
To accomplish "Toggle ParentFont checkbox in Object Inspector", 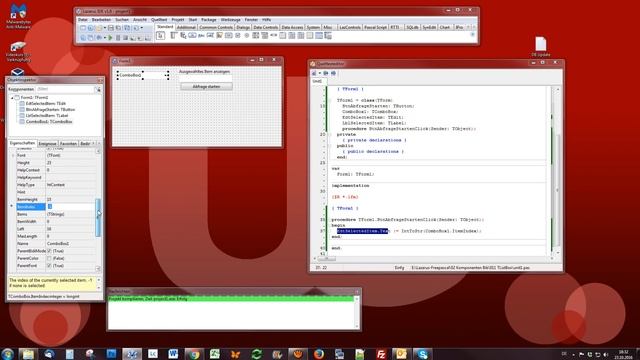I will 49,266.
